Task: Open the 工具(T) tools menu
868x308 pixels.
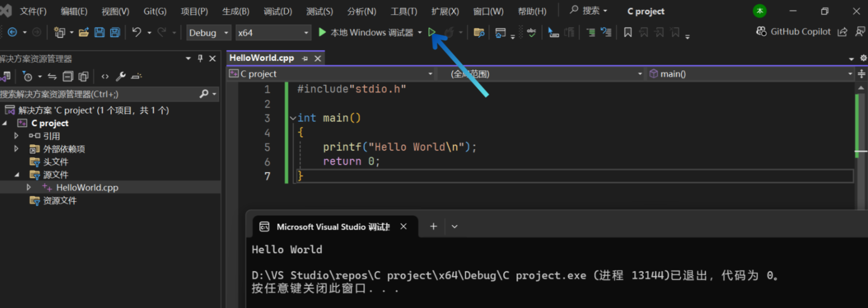Action: point(404,11)
